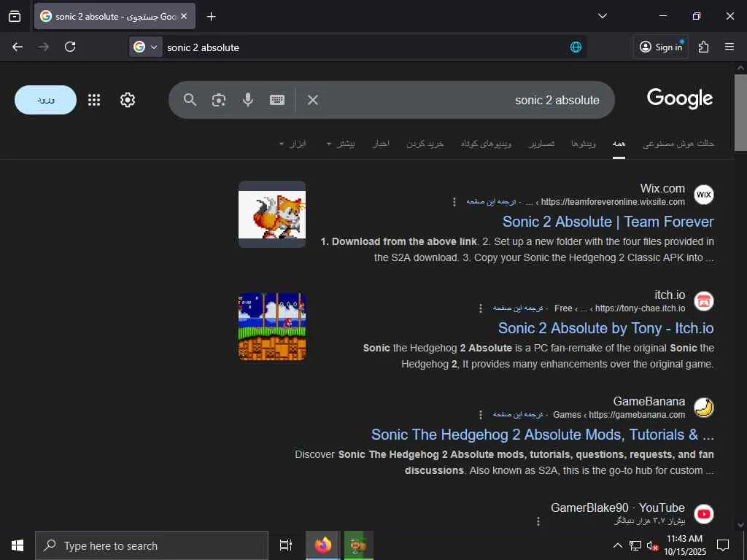Open the notification action center

[723, 545]
